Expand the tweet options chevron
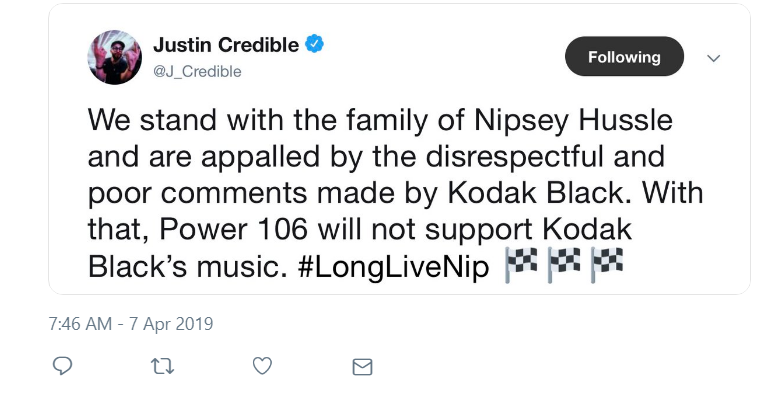The image size is (758, 402). pos(714,58)
